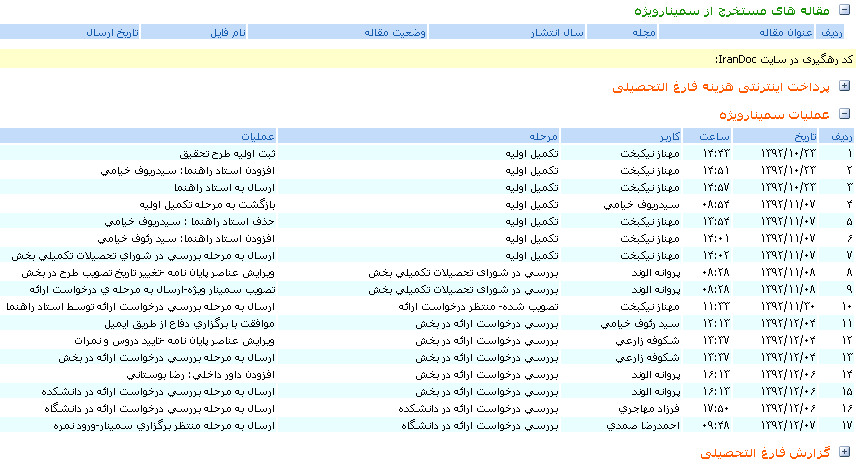The width and height of the screenshot is (856, 465).
Task: Select user 'مهناز نيكبخت' in row 10
Action: click(650, 306)
